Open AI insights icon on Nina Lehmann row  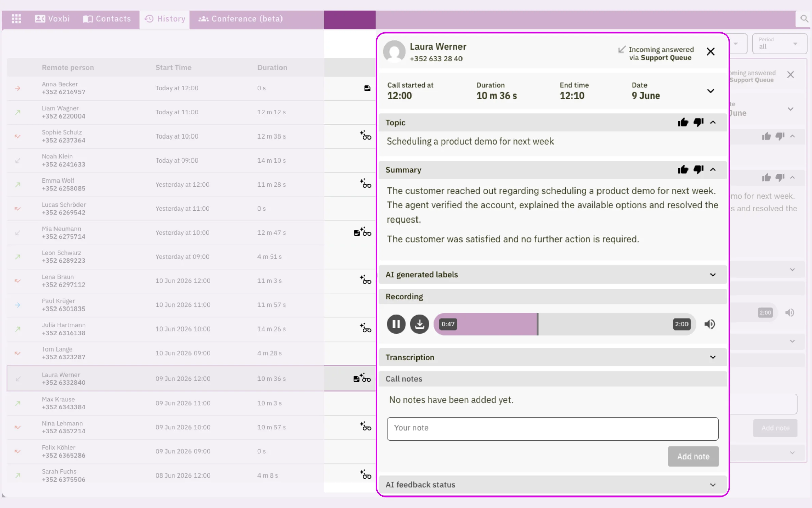(x=365, y=426)
